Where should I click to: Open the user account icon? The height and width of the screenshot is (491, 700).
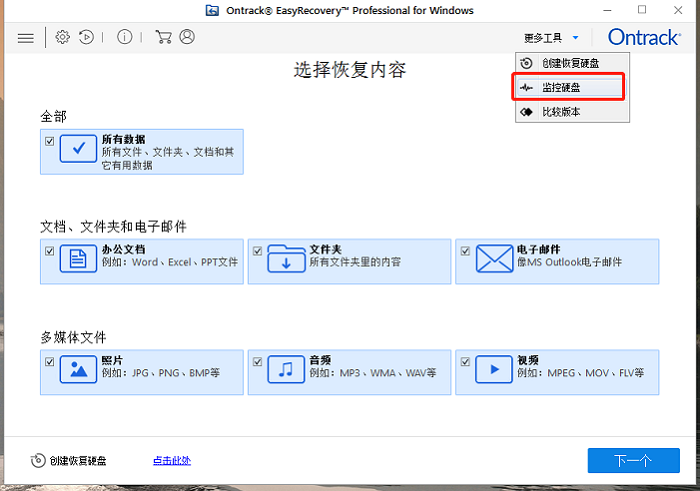pos(187,37)
